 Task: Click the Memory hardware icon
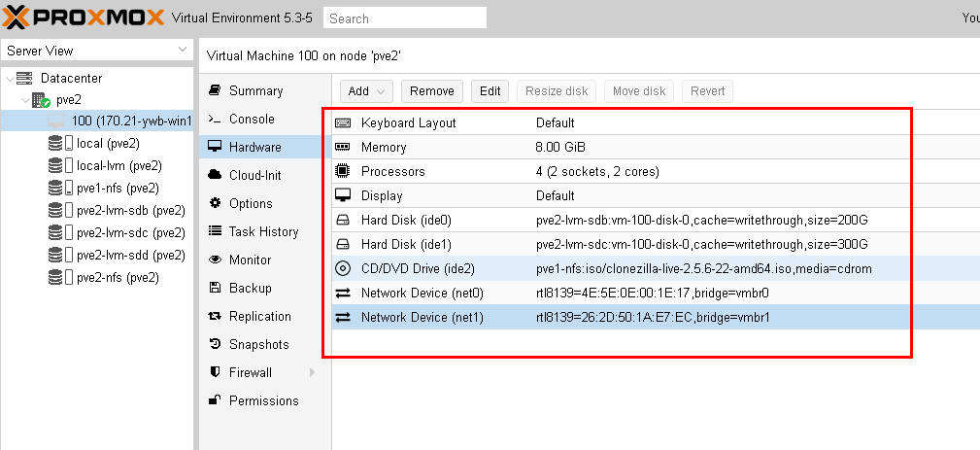(343, 148)
